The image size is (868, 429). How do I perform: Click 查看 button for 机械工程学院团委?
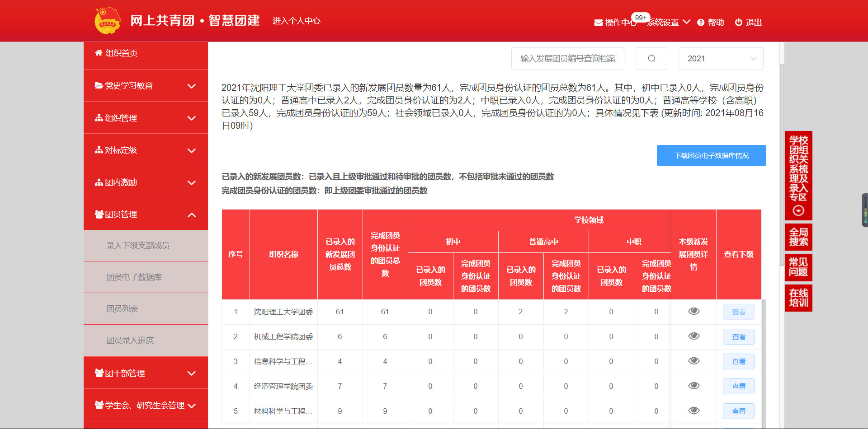[739, 337]
